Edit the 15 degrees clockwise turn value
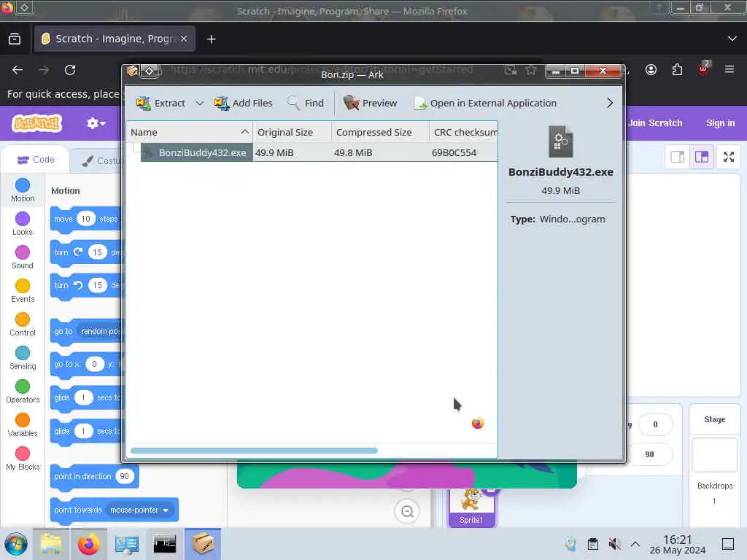Image resolution: width=747 pixels, height=560 pixels. (x=97, y=252)
